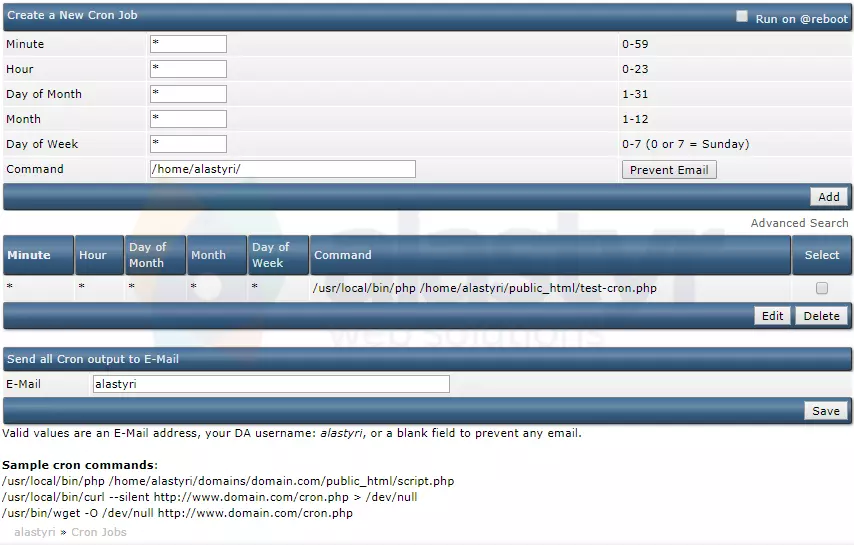This screenshot has height=545, width=854.
Task: Open the Advanced Search link
Action: point(799,223)
